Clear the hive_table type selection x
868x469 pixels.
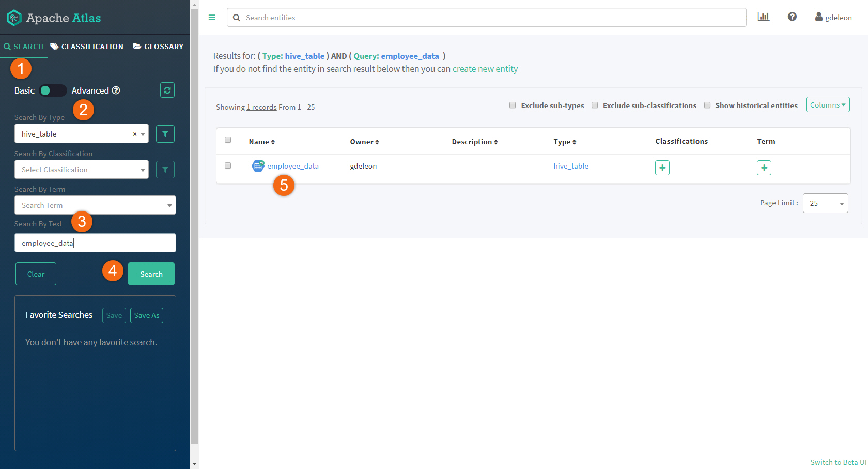click(135, 134)
